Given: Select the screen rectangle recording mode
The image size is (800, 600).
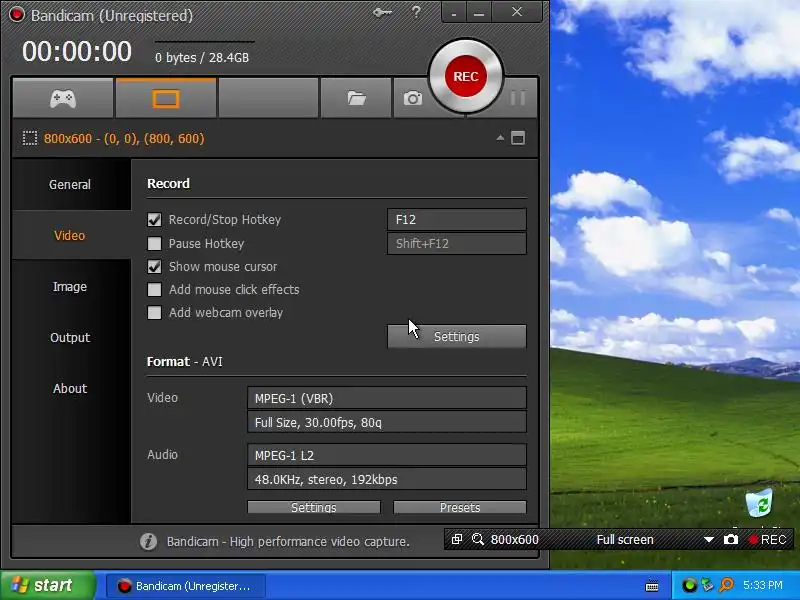Looking at the screenshot, I should (166, 98).
